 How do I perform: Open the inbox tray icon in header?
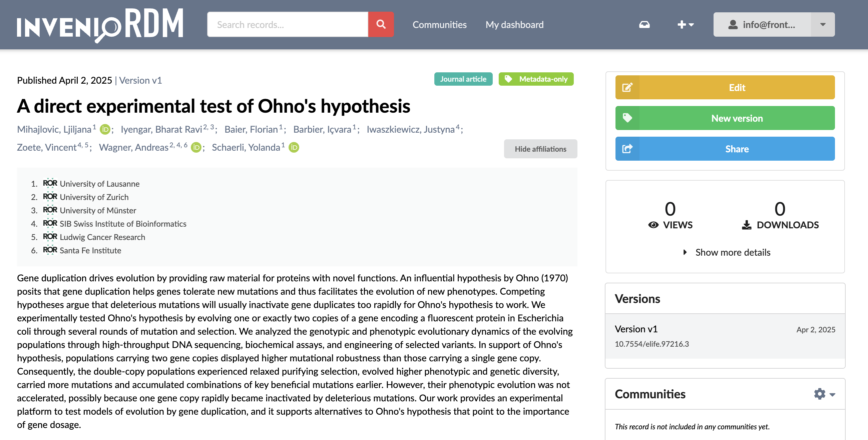click(644, 25)
